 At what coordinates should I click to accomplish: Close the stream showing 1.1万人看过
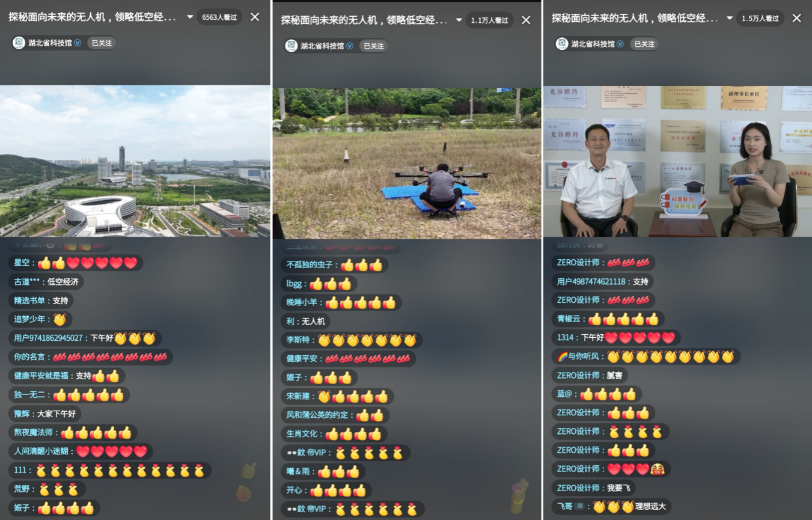tap(526, 20)
